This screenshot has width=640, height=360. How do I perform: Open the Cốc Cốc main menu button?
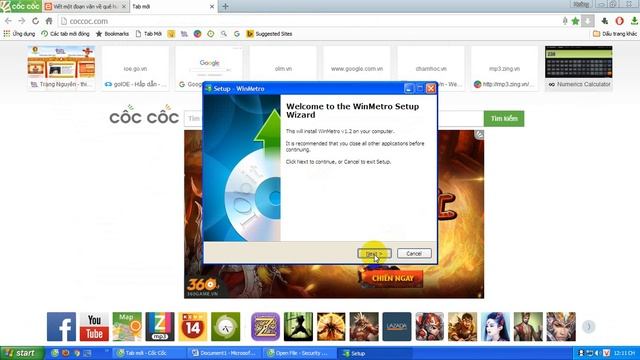20,6
